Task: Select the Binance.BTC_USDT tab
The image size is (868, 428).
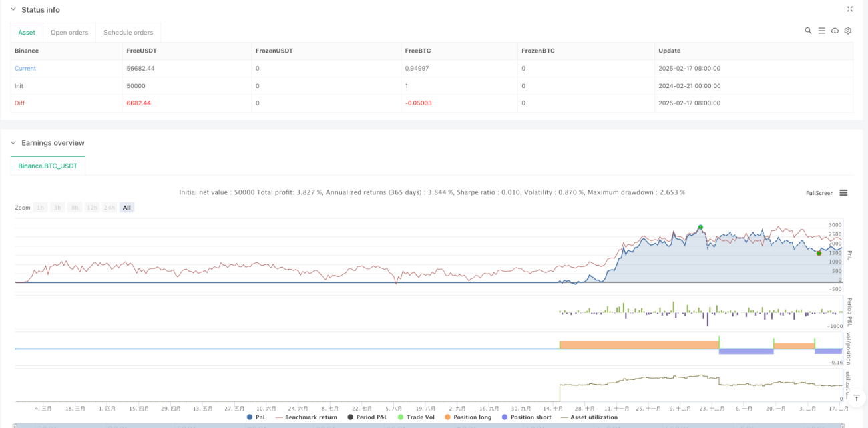Action: point(48,166)
